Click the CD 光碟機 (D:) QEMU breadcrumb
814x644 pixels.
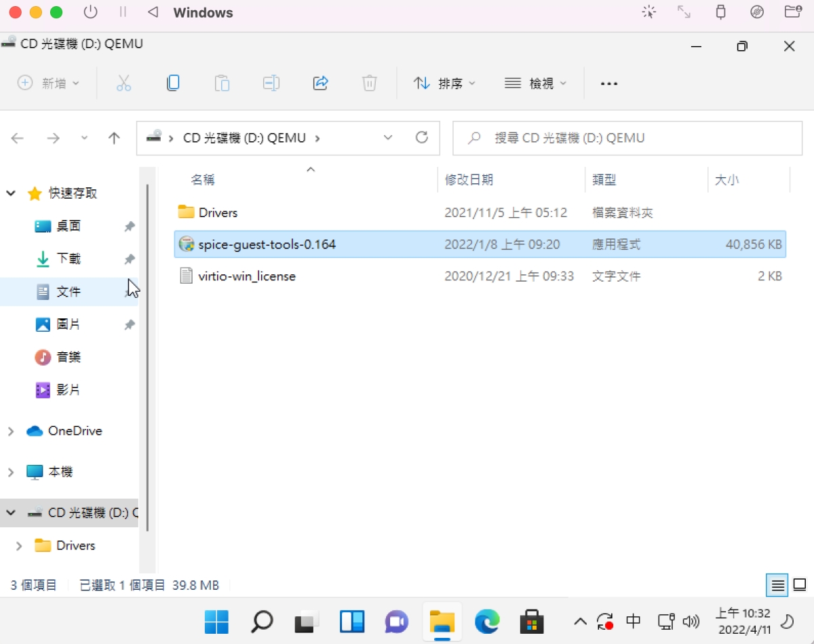(245, 138)
